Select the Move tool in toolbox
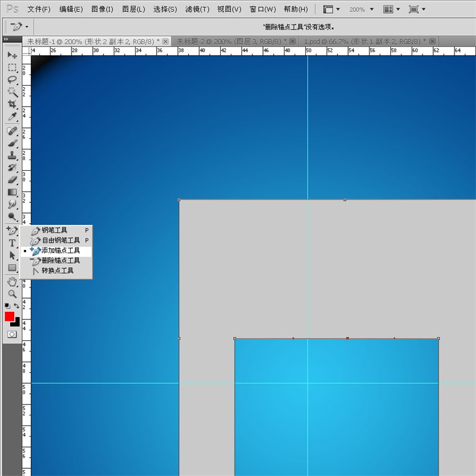The height and width of the screenshot is (476, 476). pyautogui.click(x=12, y=55)
